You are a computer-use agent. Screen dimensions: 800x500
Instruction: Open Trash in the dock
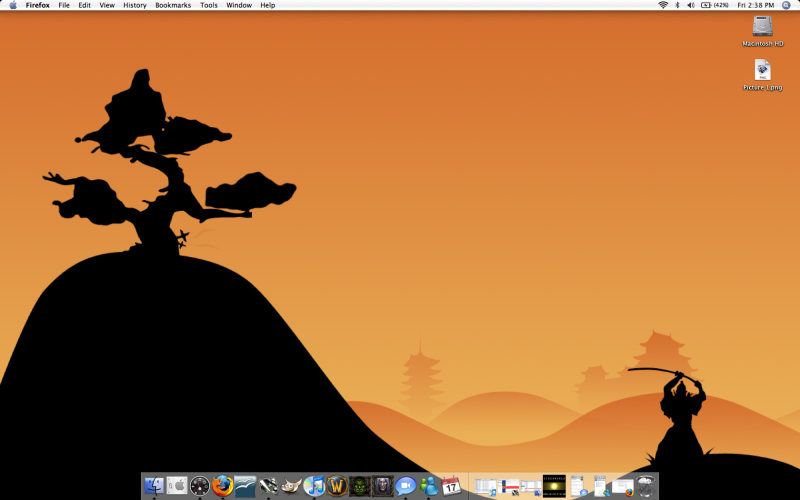[x=646, y=486]
